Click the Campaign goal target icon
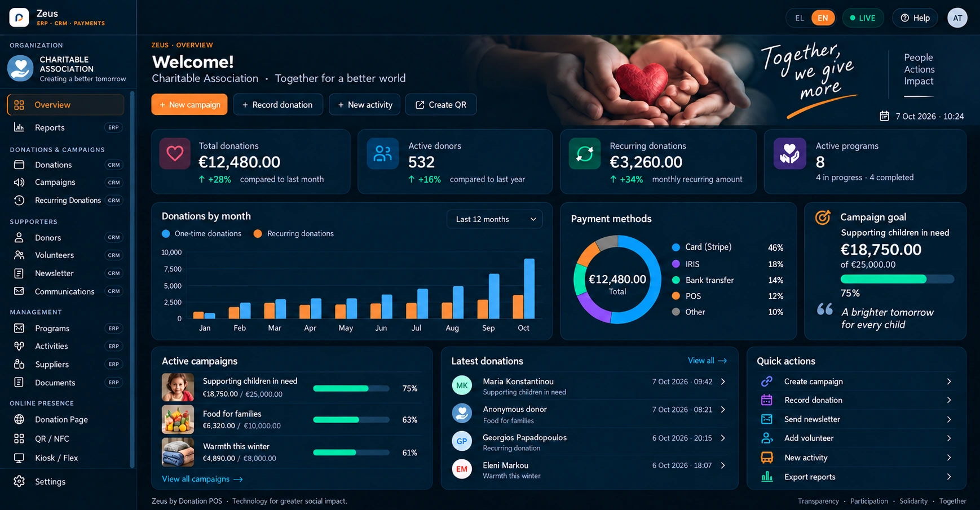Viewport: 980px width, 510px height. [823, 217]
